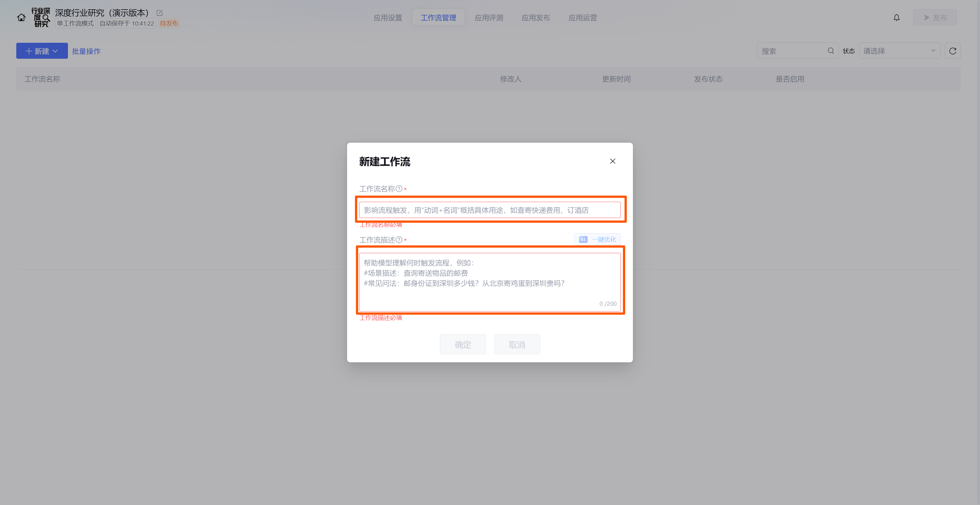Click help icon beside 工作流名称 label
980x505 pixels.
pos(399,189)
